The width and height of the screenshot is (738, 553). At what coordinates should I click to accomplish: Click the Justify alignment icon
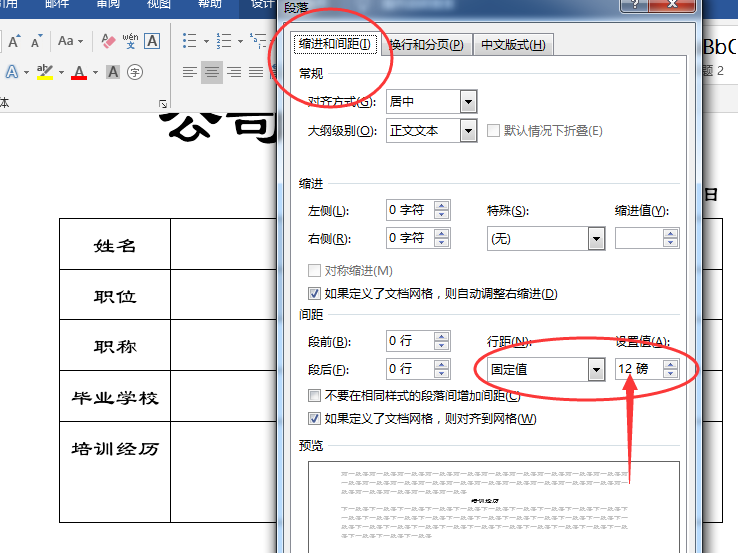[x=256, y=72]
